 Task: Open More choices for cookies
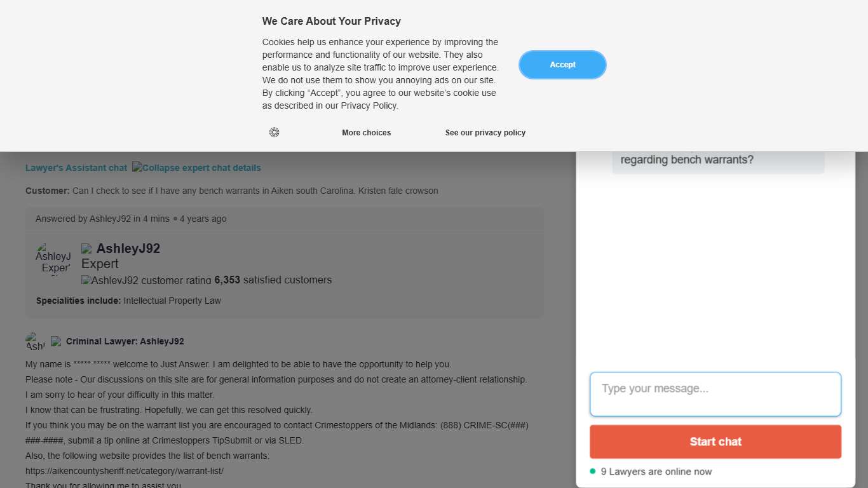pos(366,133)
